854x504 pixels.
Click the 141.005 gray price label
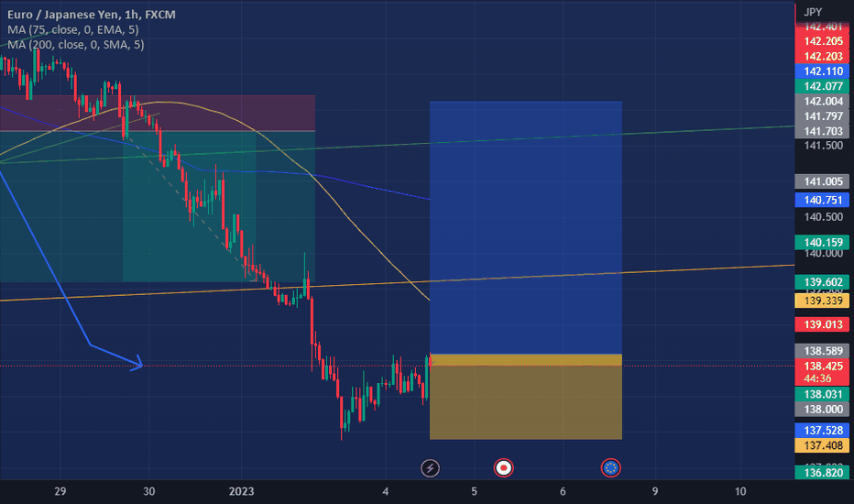823,181
